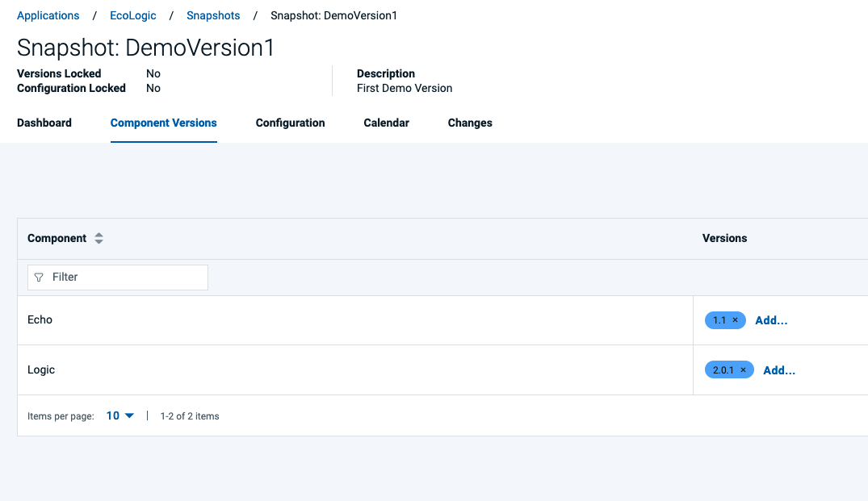Remove version 1.1 from Echo
868x501 pixels.
click(x=735, y=320)
